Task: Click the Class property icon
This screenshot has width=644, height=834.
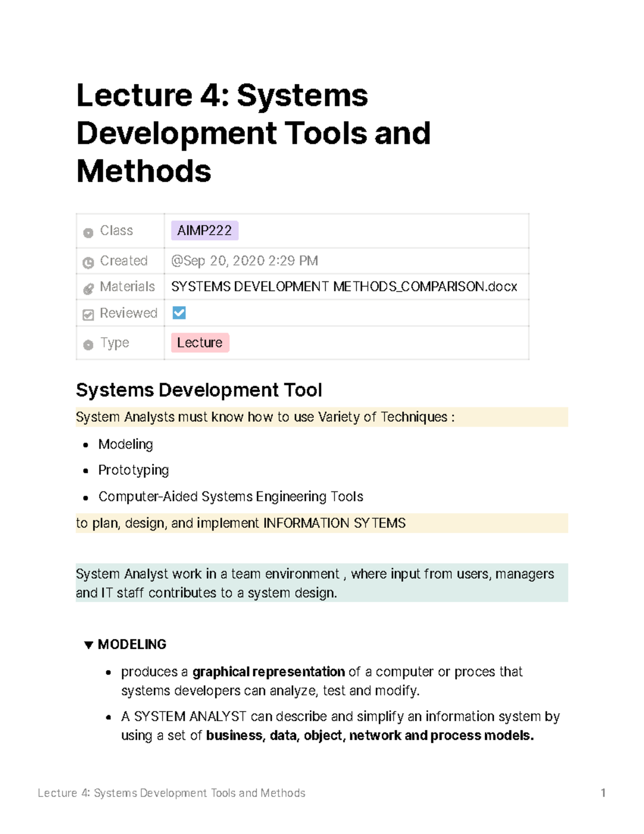Action: click(x=87, y=230)
